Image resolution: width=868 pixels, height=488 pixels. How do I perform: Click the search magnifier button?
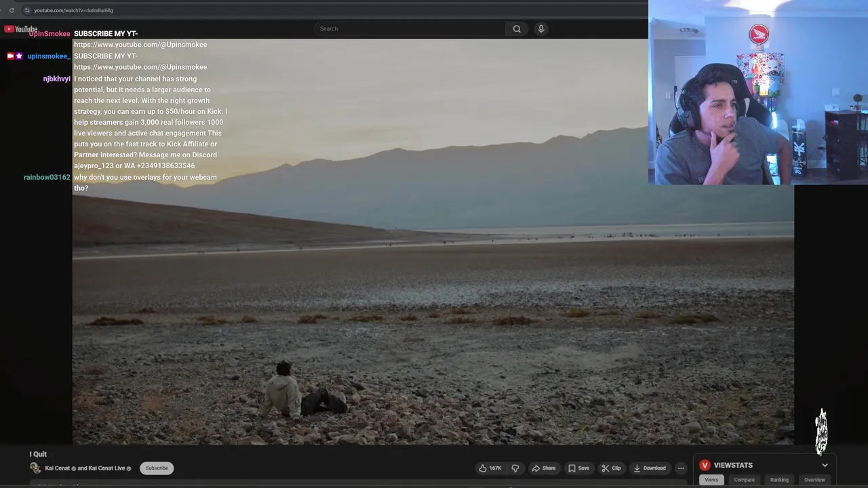[517, 28]
